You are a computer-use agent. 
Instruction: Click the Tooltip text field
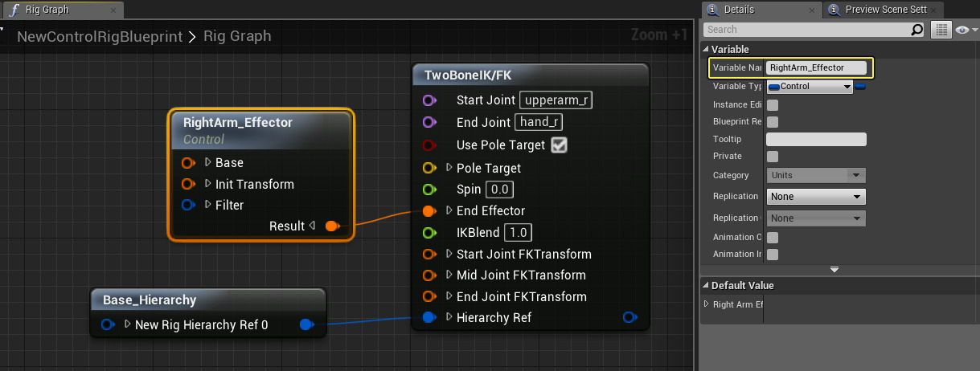click(816, 139)
